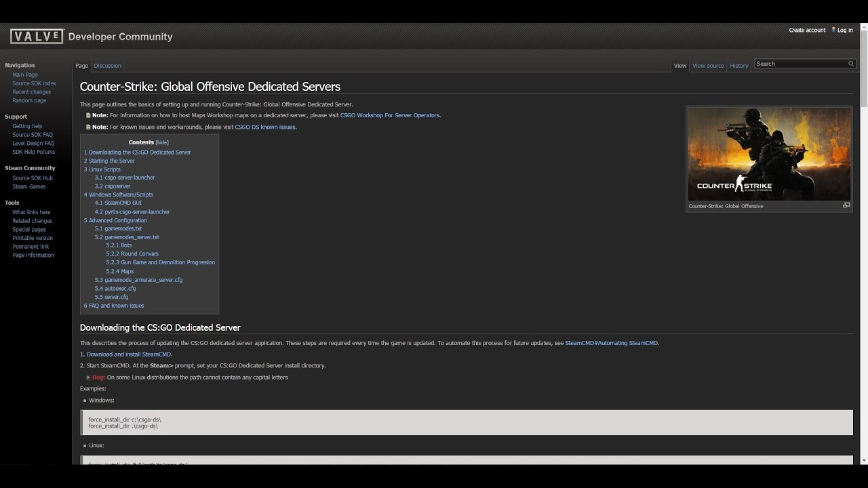Open Page information link
This screenshot has height=488, width=868.
pos(33,256)
